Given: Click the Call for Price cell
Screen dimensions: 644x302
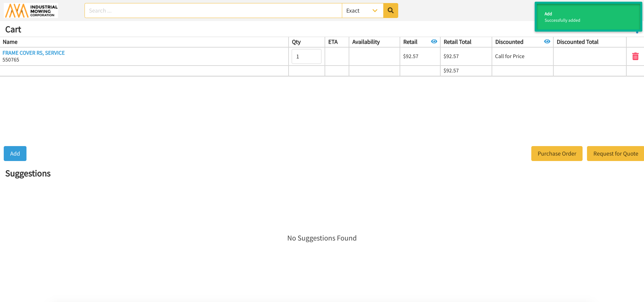Looking at the screenshot, I should pos(510,56).
